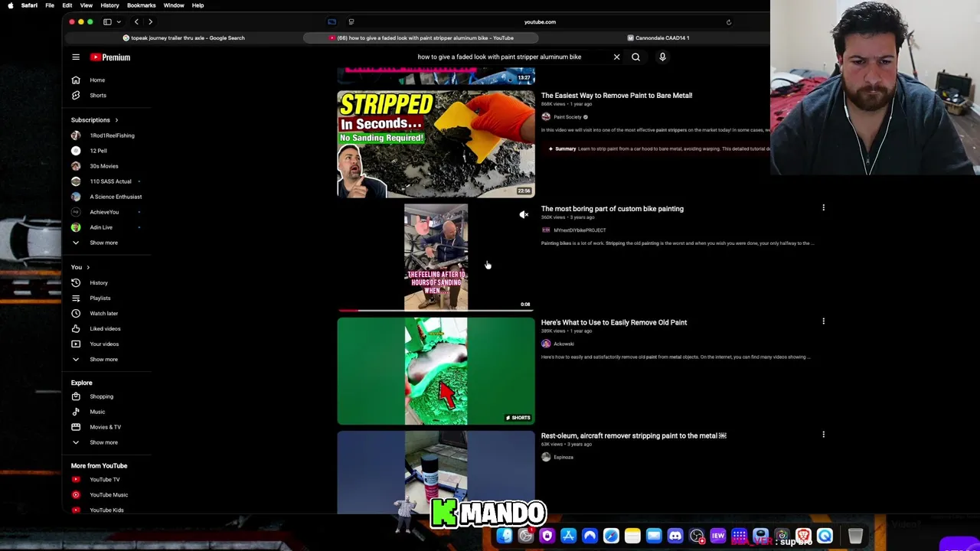Open YouTube Kids link

pos(107,510)
